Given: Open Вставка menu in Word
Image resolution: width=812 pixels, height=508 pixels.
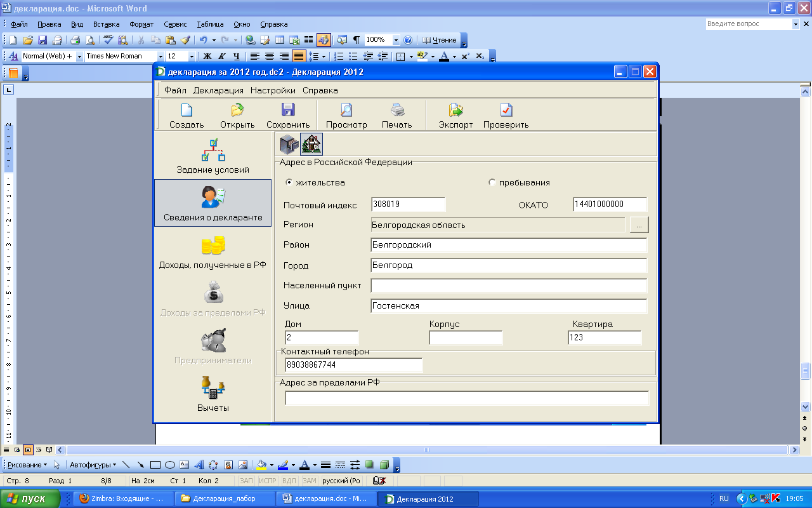Looking at the screenshot, I should click(106, 24).
